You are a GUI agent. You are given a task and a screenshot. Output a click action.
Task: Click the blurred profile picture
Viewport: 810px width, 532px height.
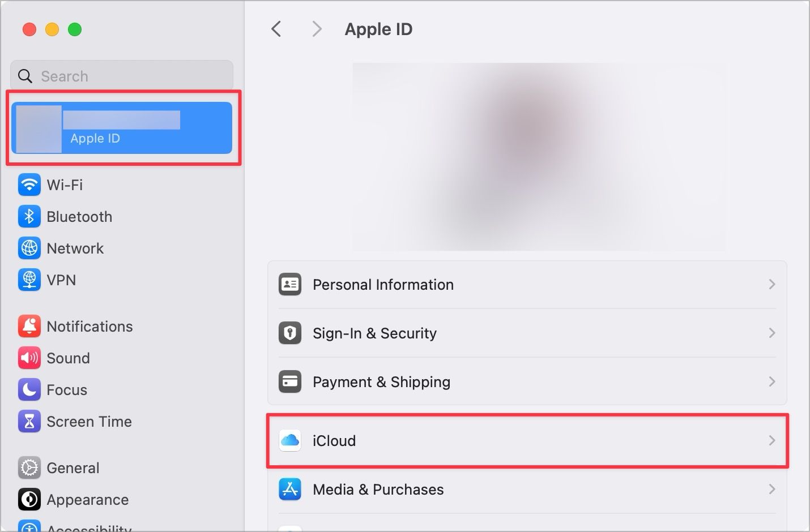click(x=538, y=156)
